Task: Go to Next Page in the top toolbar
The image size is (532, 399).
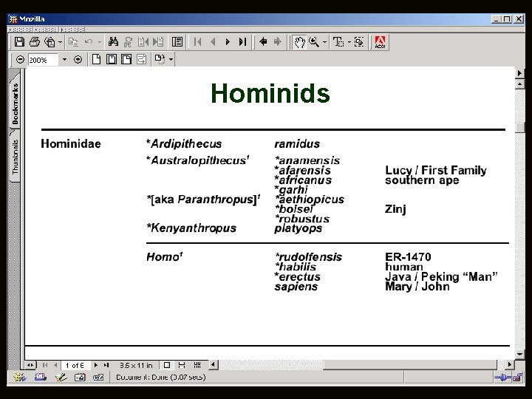Action: tap(228, 41)
